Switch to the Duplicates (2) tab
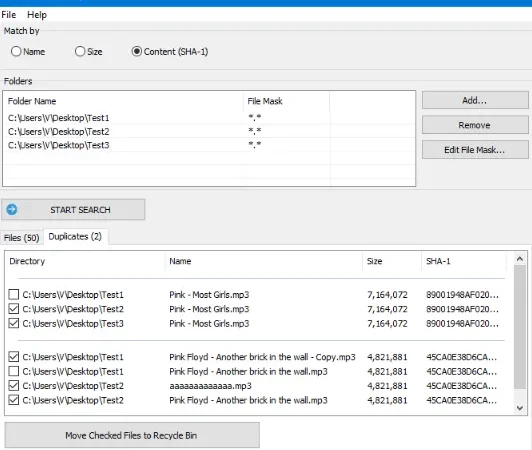Screen dimensions: 532x450 (75, 237)
